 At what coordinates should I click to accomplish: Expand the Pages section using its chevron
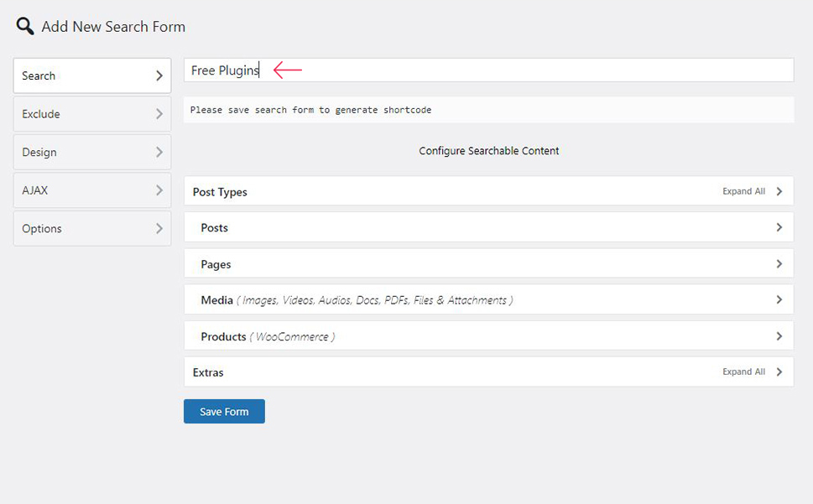[779, 263]
